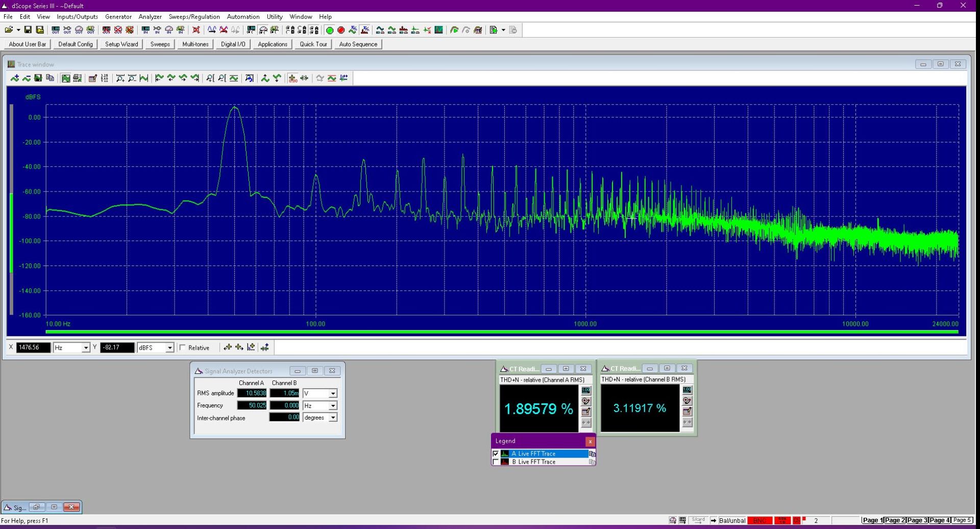Click the dial gauge icon in status bar
Viewport: 980px width, 529px height.
[x=673, y=521]
